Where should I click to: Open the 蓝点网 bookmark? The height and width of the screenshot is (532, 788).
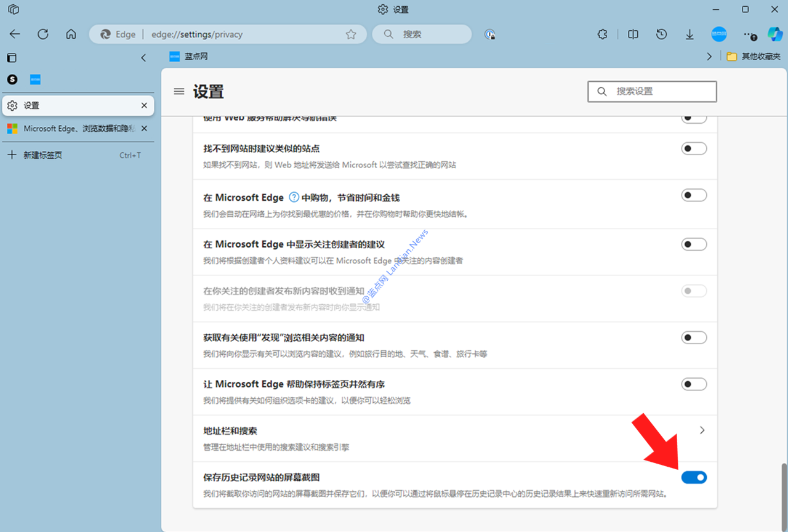(x=188, y=56)
